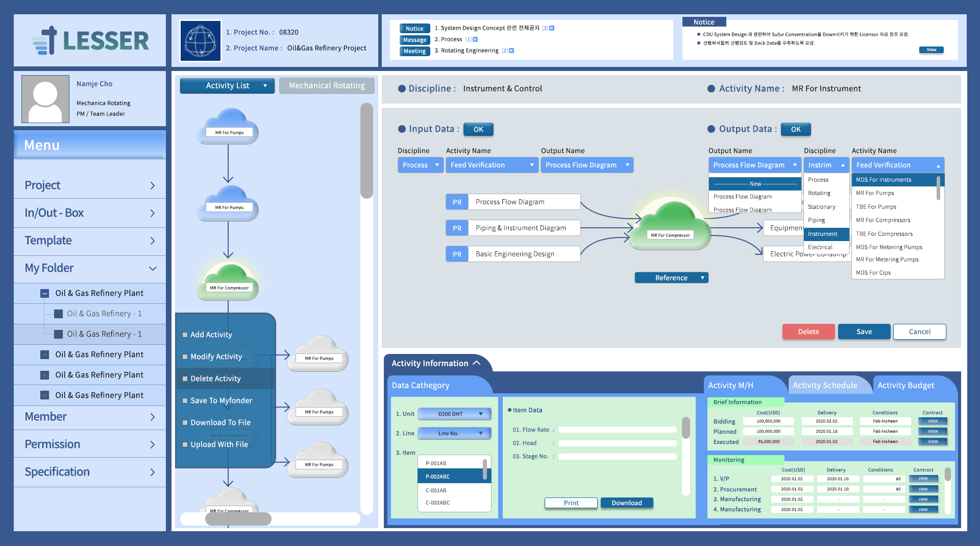980x546 pixels.
Task: Click the red Delete button
Action: tap(808, 332)
